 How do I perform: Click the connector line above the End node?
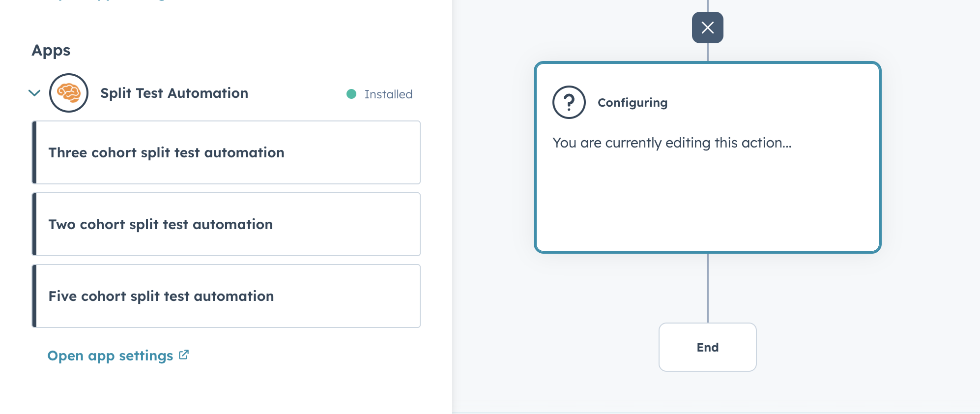(x=708, y=290)
